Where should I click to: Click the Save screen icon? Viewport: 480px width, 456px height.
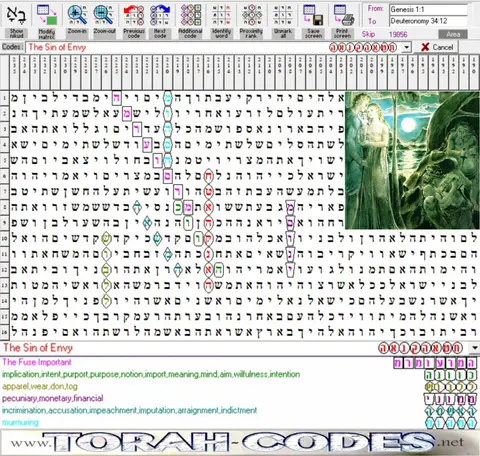(x=313, y=15)
